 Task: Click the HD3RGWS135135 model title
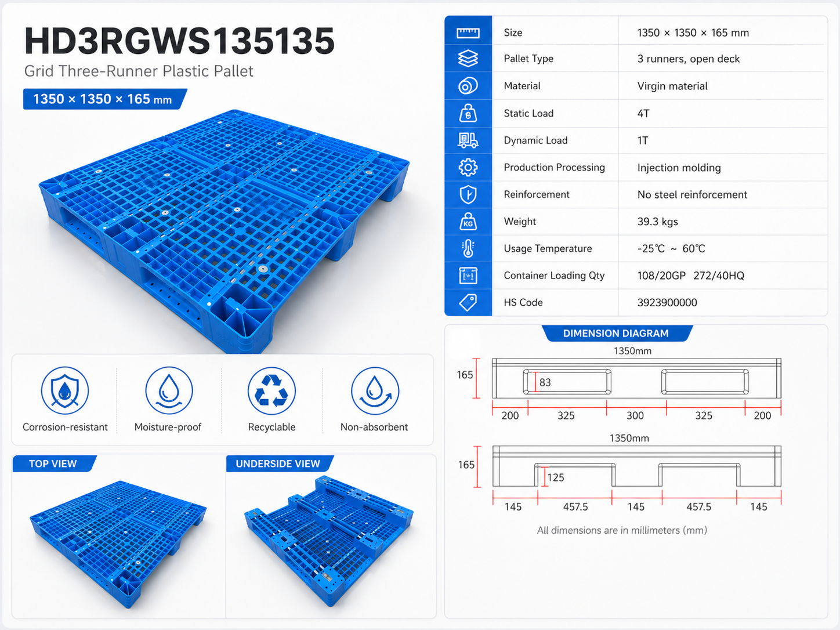tap(179, 41)
